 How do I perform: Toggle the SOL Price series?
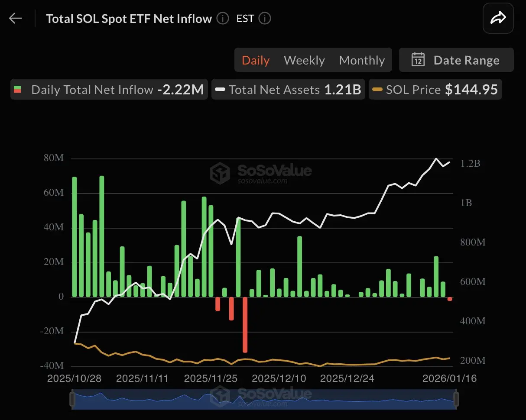pos(435,90)
